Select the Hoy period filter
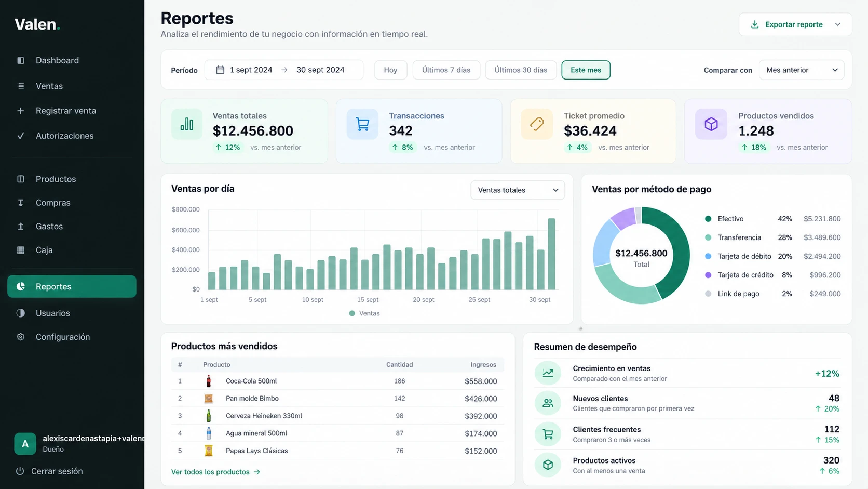 390,70
